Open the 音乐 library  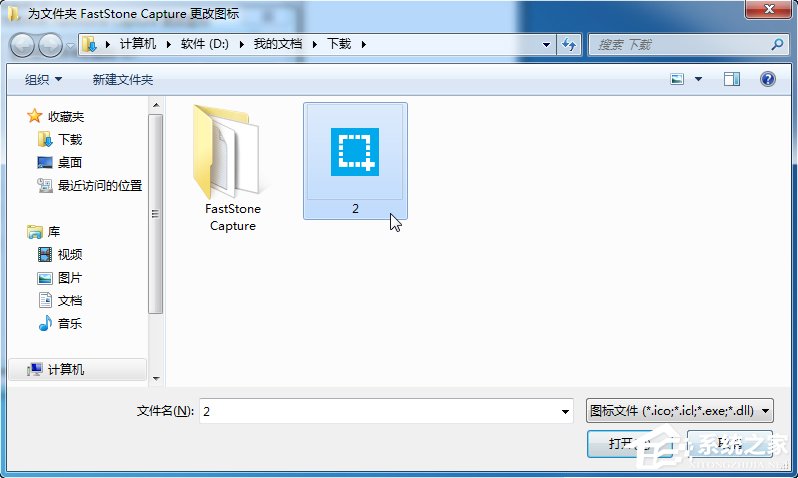(x=70, y=323)
